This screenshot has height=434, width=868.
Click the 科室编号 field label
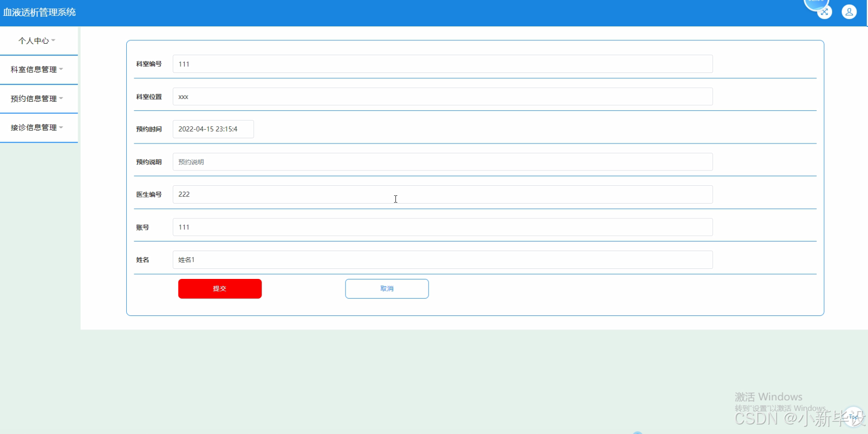[149, 64]
